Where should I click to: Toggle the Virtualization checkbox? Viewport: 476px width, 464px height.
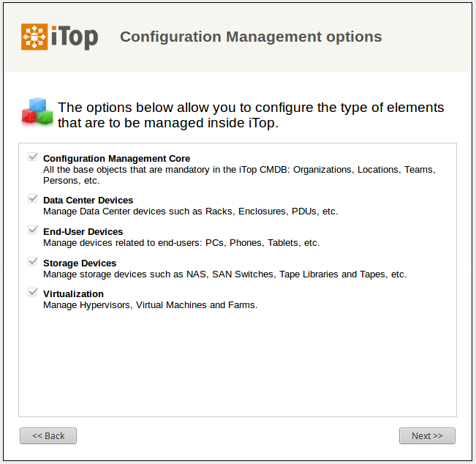(32, 293)
